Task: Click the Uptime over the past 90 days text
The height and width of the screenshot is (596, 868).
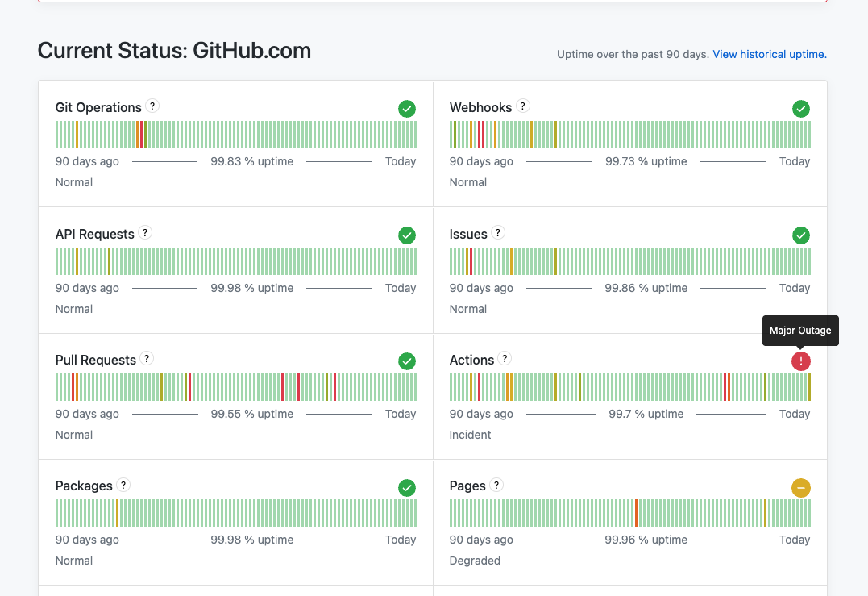Action: (x=633, y=54)
